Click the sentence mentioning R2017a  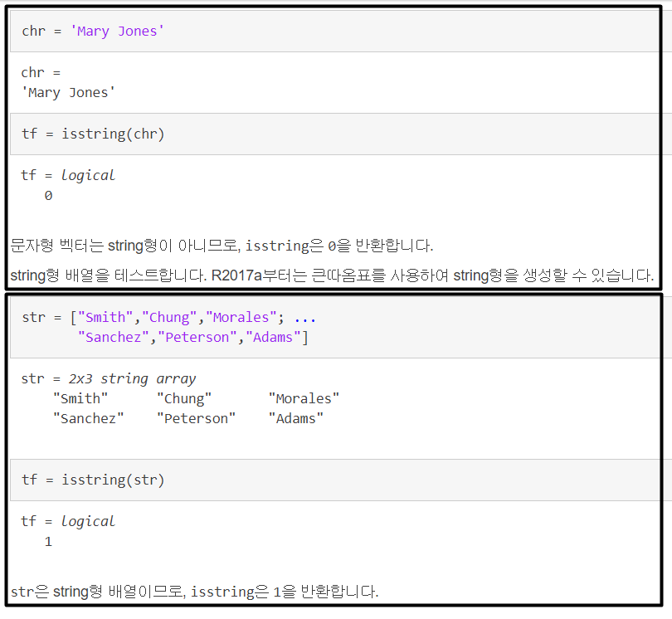click(332, 275)
